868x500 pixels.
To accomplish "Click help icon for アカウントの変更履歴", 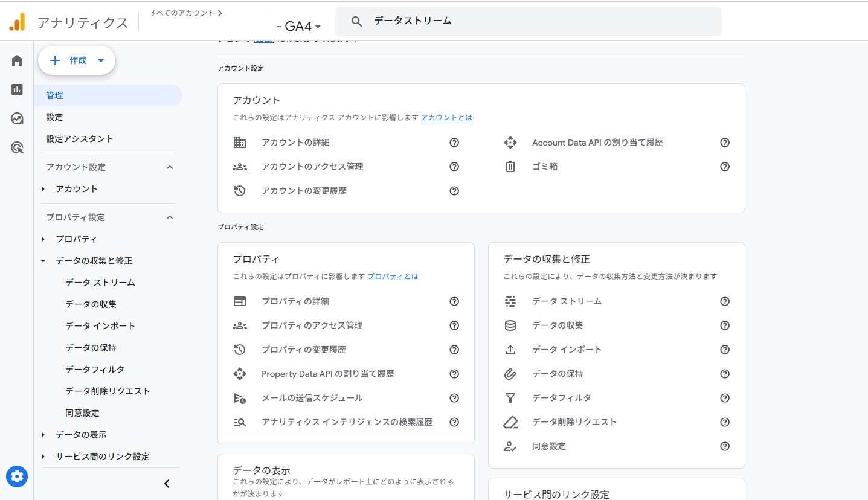I will click(x=454, y=191).
